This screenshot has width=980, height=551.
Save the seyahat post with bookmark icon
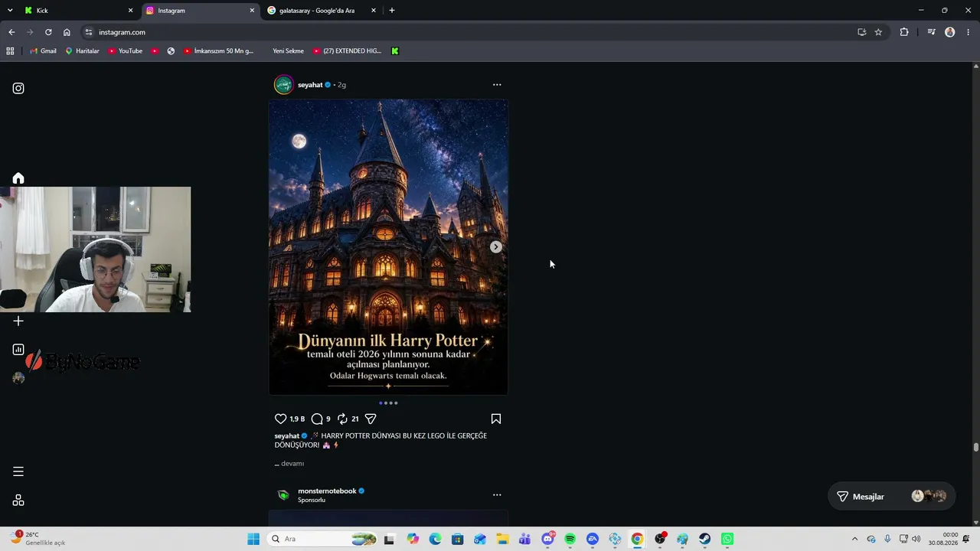(496, 419)
